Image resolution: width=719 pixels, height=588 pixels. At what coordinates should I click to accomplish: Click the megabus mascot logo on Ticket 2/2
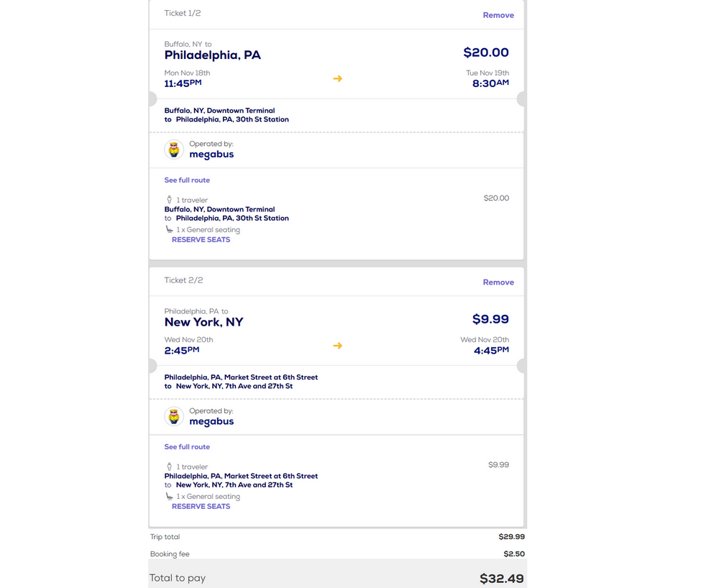[x=173, y=417]
